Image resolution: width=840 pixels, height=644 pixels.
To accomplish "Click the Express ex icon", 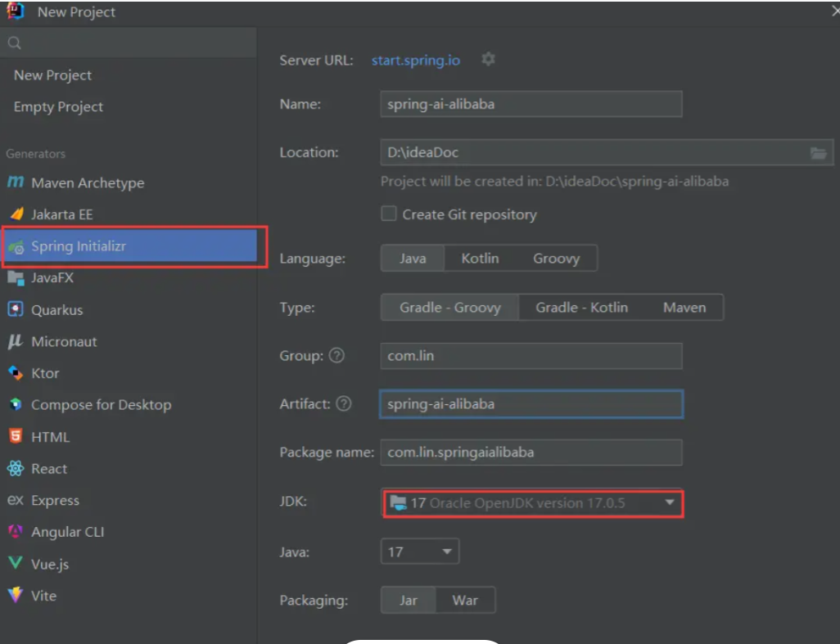I will click(x=15, y=500).
